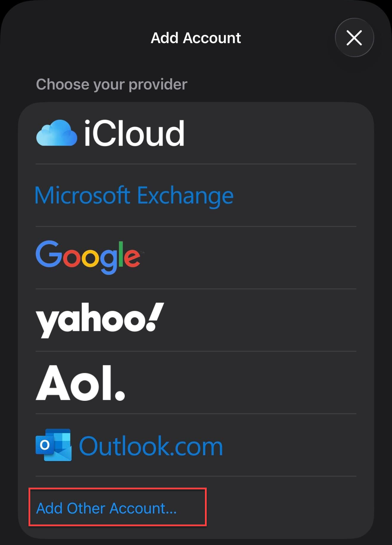The image size is (392, 545).
Task: Close the Add Account dialog
Action: [354, 38]
